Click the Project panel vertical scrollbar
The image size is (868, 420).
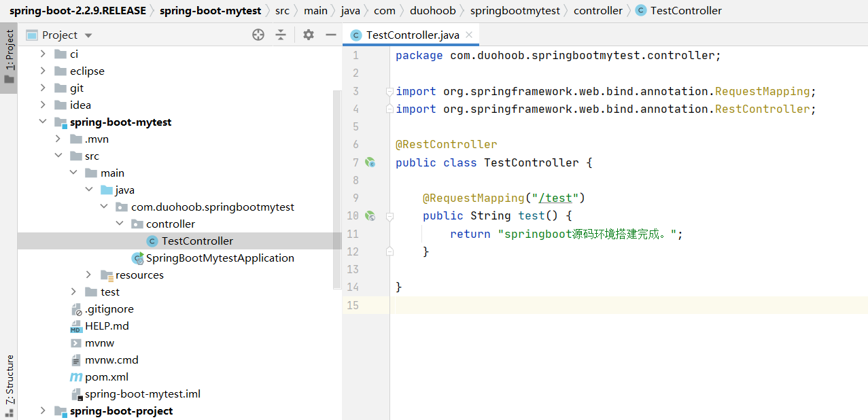pyautogui.click(x=337, y=190)
